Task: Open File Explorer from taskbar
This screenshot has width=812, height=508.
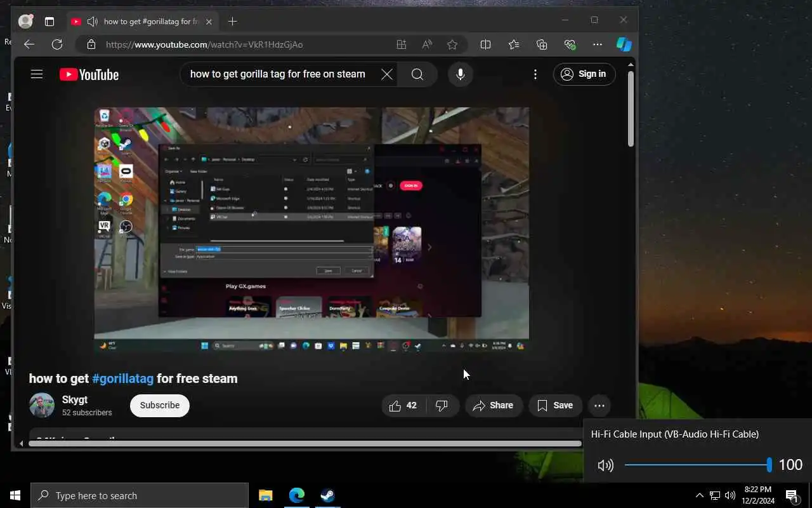Action: (266, 495)
